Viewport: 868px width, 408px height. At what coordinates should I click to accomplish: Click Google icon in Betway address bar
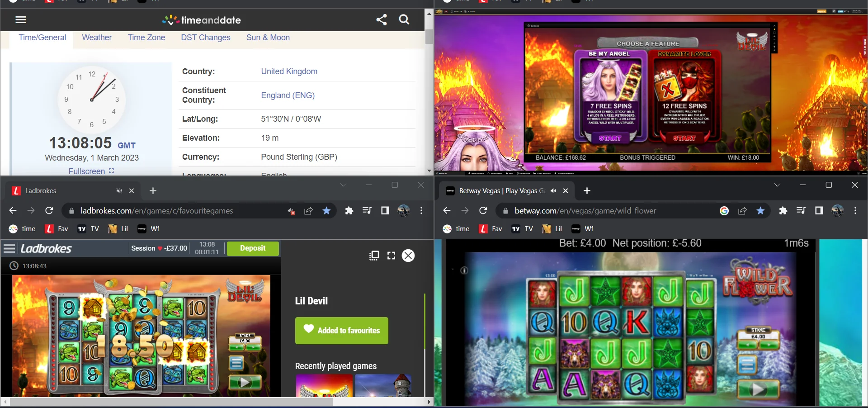pos(724,211)
